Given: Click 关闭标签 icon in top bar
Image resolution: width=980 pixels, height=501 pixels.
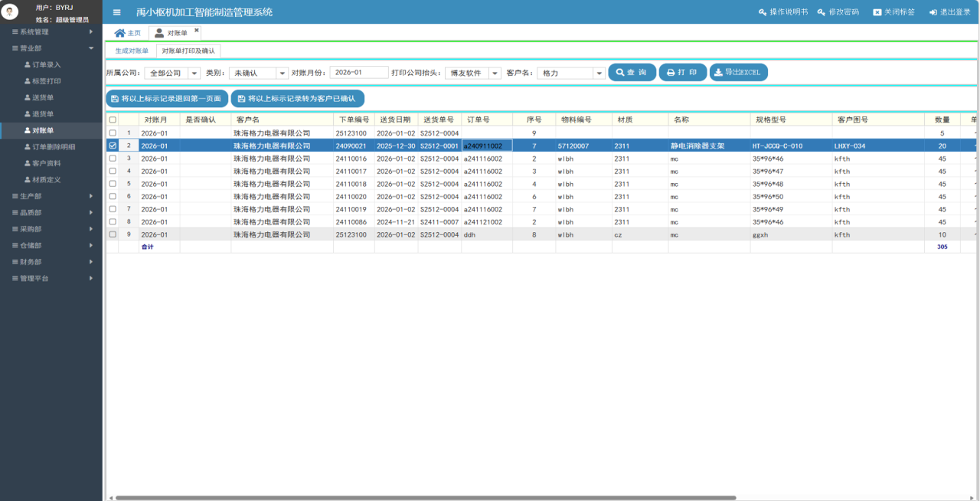Looking at the screenshot, I should (877, 12).
